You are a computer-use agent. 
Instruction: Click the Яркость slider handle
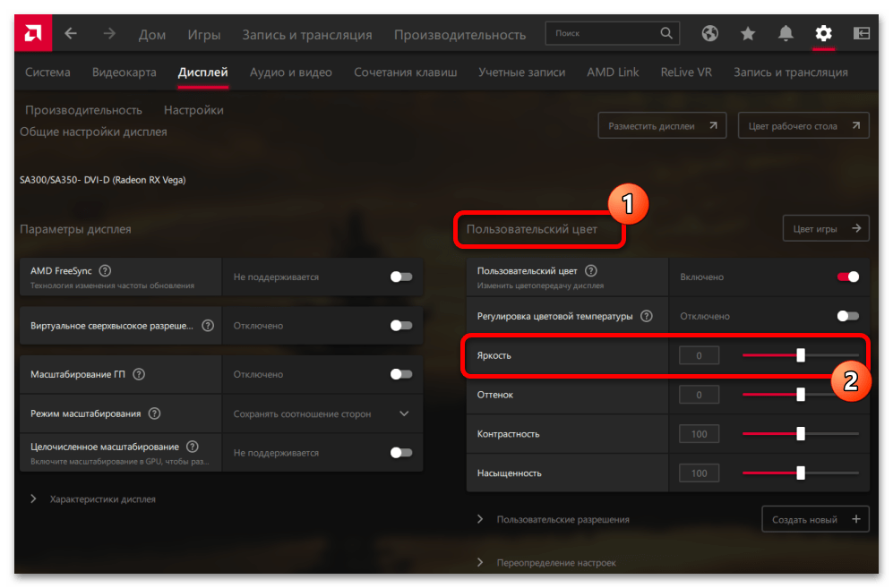coord(801,355)
